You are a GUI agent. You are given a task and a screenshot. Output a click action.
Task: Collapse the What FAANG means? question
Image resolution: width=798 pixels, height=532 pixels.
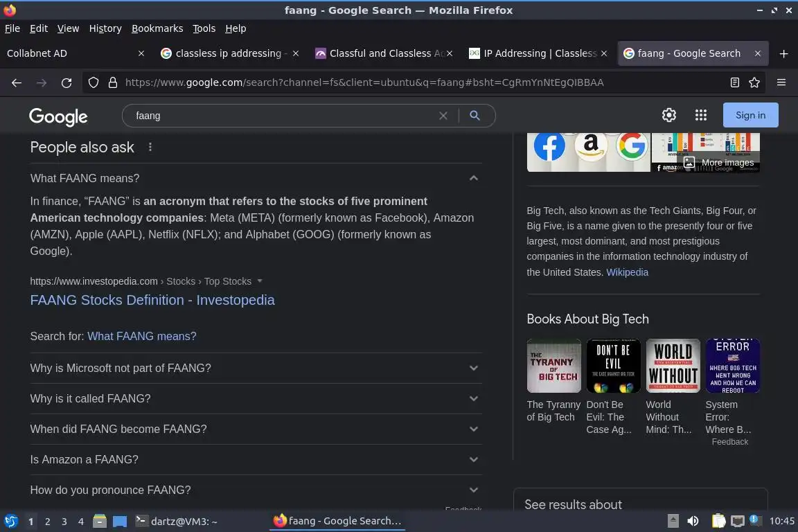click(x=473, y=178)
